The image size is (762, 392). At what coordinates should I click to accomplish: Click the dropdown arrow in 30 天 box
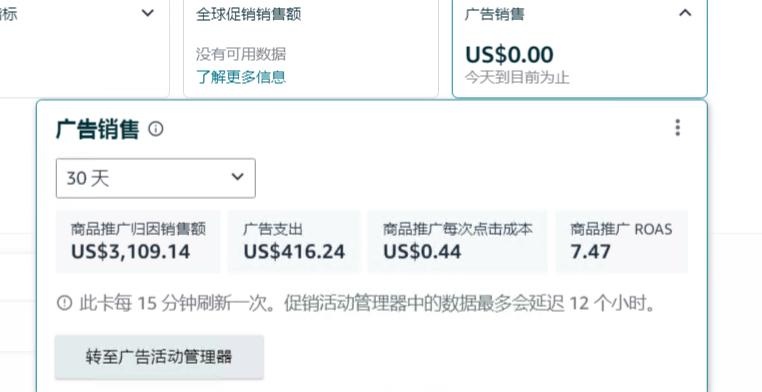[237, 176]
